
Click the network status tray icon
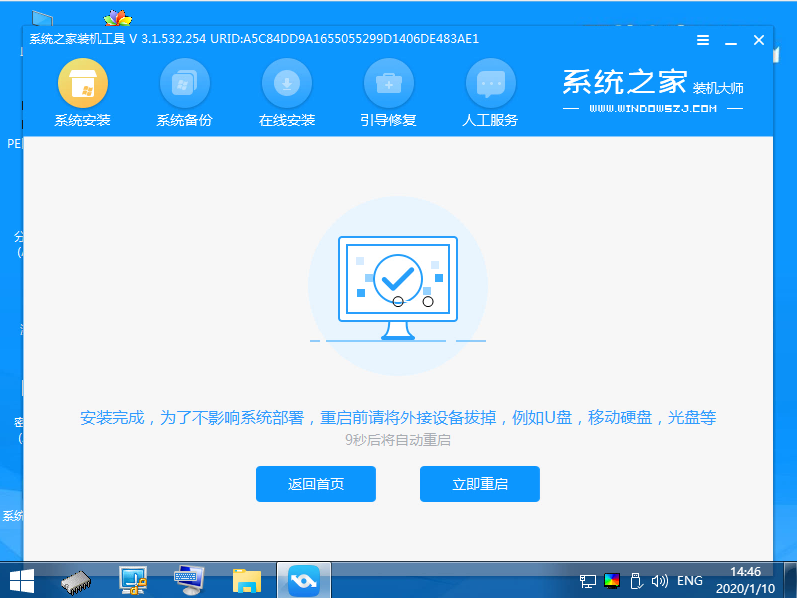tap(588, 580)
